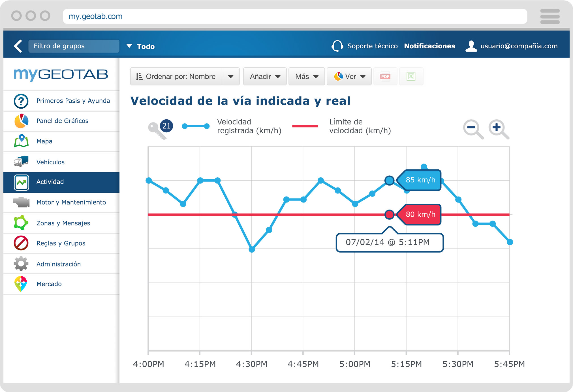Viewport: 573px width, 392px height.
Task: Open Reglas y Grupos
Action: 61,243
